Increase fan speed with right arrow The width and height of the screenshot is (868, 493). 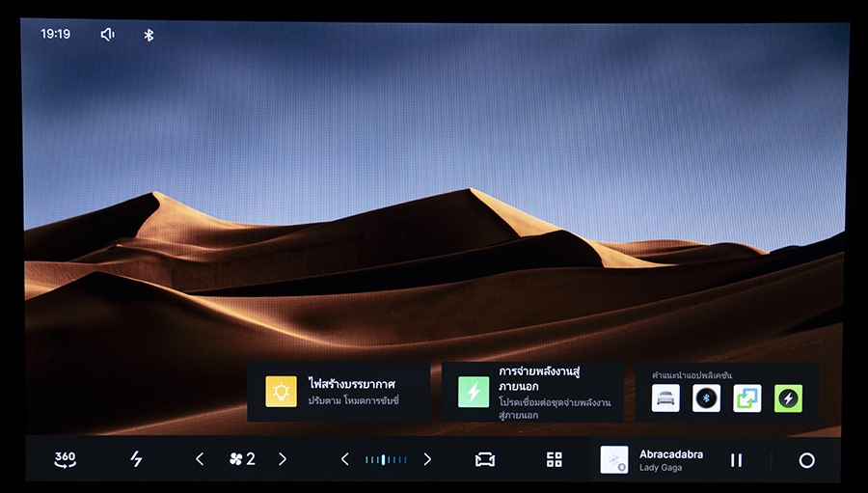click(283, 459)
